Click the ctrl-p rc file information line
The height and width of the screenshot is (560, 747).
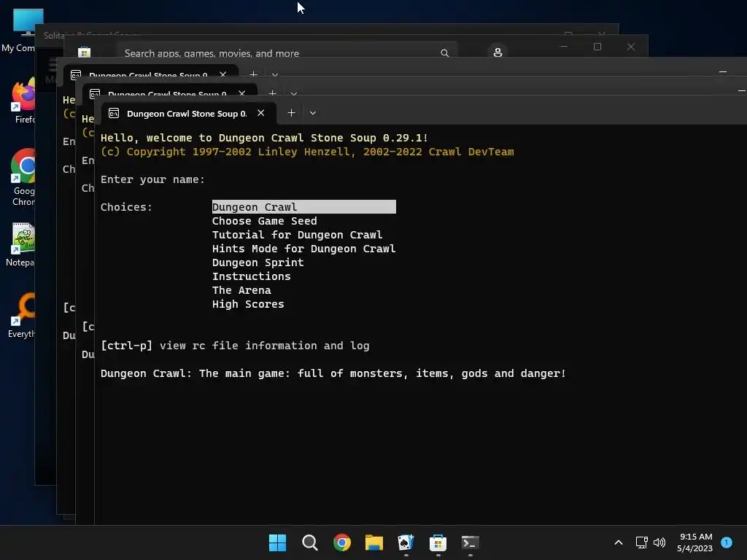click(235, 346)
